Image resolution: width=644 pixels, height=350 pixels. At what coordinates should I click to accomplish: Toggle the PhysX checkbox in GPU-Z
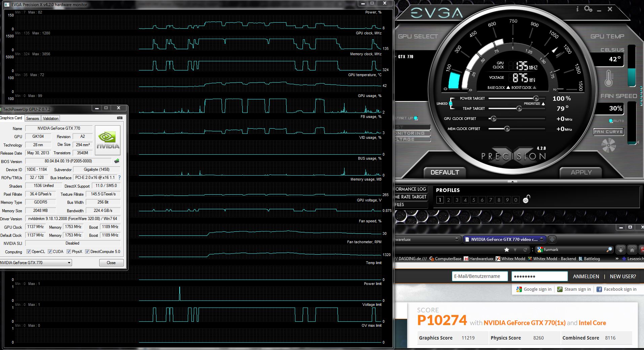(x=69, y=252)
